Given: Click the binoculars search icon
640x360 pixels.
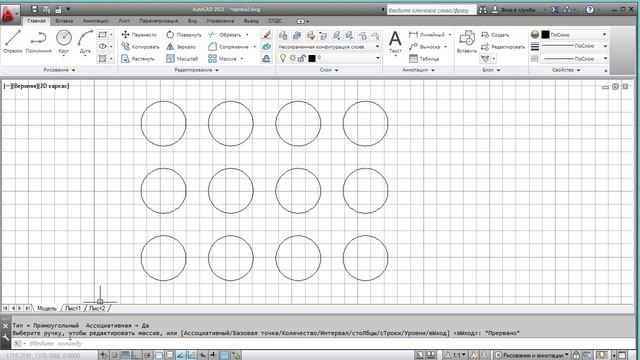Looking at the screenshot, I should (x=482, y=9).
